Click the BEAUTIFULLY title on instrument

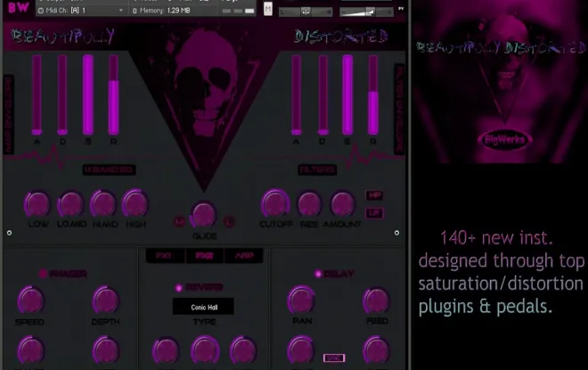coord(62,36)
